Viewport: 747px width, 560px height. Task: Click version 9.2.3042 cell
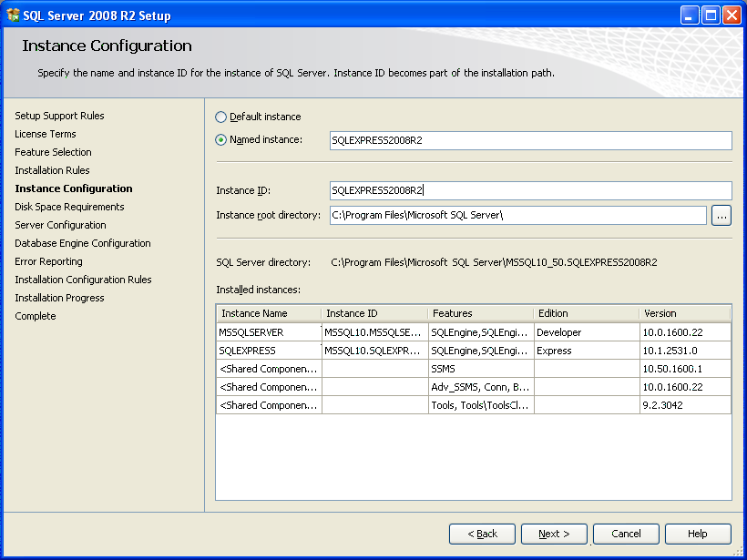[x=685, y=405]
